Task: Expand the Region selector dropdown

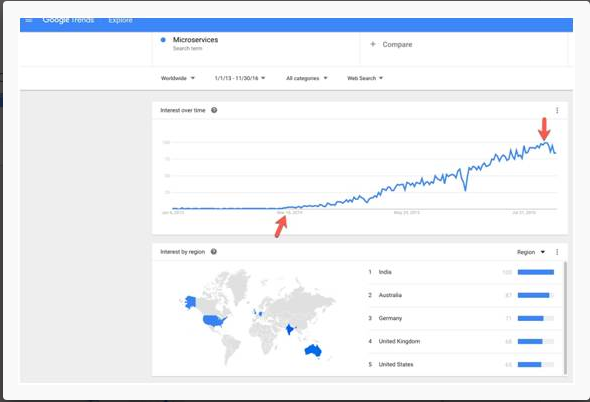Action: point(531,252)
